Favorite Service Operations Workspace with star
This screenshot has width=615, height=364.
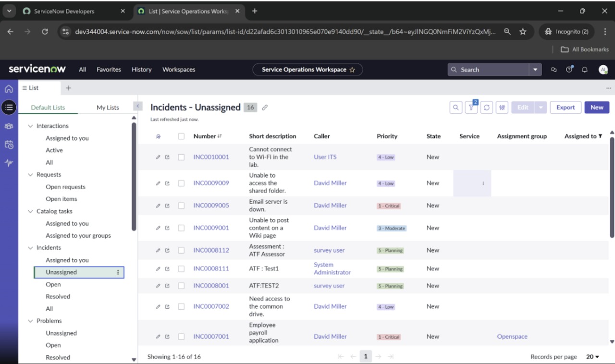tap(352, 70)
